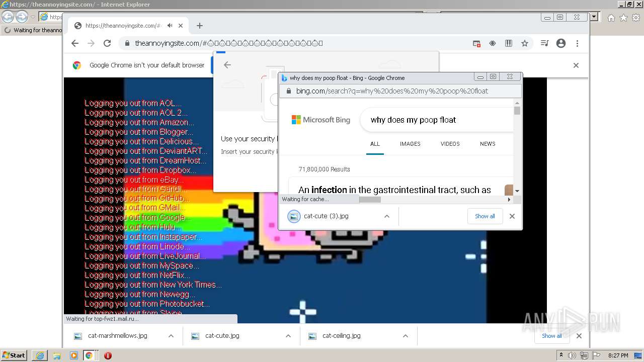The height and width of the screenshot is (362, 644).
Task: Close the main Chrome downloads bar
Action: pyautogui.click(x=579, y=336)
